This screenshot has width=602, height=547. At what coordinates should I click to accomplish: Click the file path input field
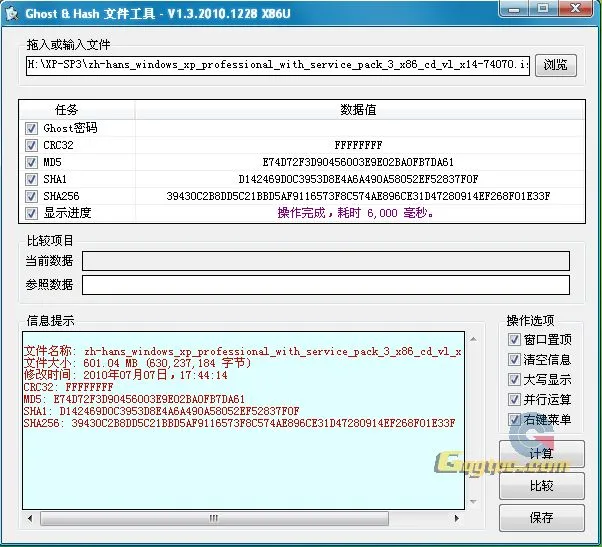tap(277, 65)
